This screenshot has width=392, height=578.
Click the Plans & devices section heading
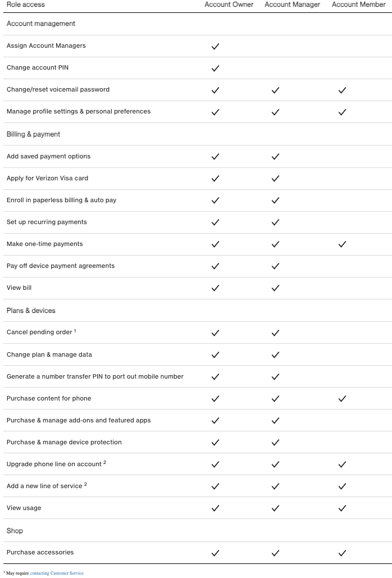(31, 311)
